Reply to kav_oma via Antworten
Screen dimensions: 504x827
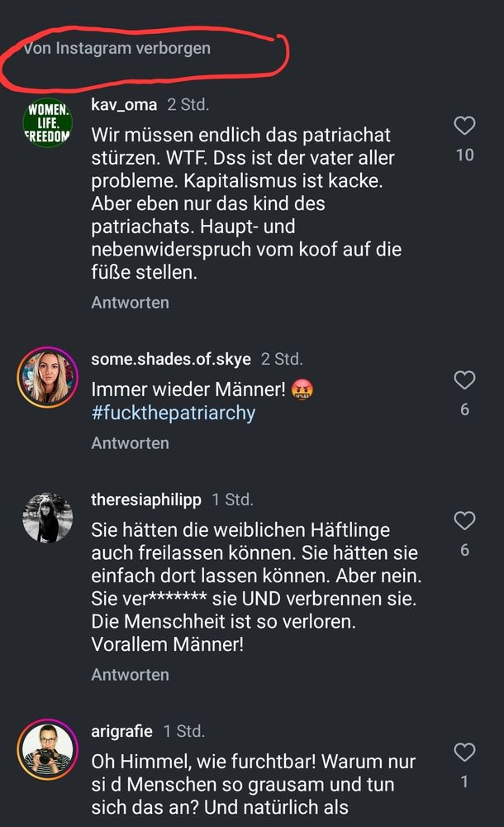[130, 303]
